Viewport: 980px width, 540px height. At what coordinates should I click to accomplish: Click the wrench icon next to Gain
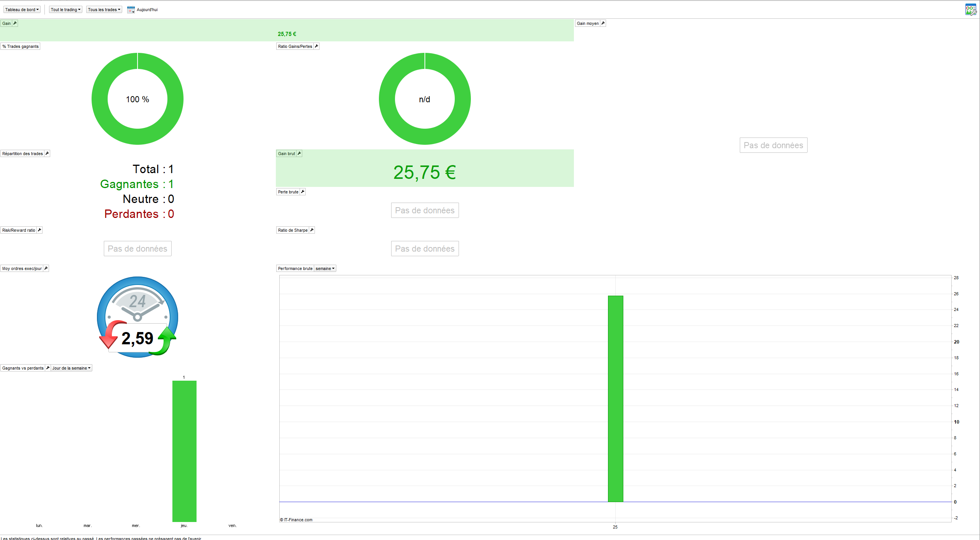point(15,23)
